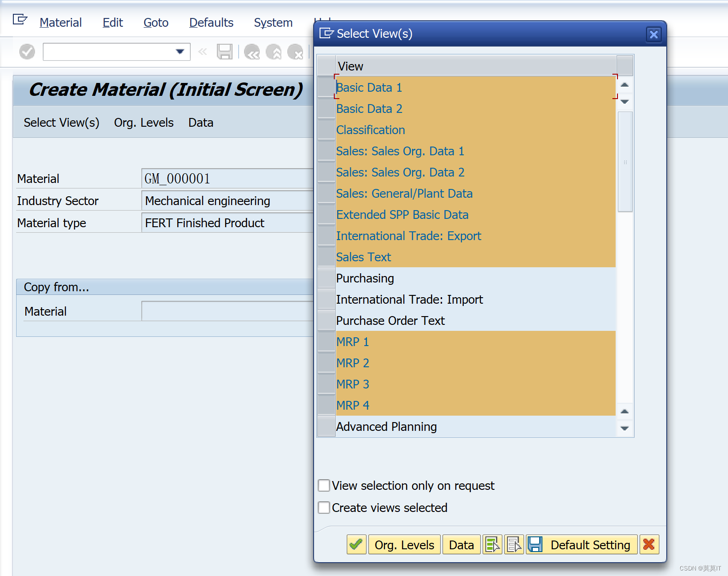The image size is (728, 576).
Task: Click the Data button in dialog
Action: click(461, 545)
